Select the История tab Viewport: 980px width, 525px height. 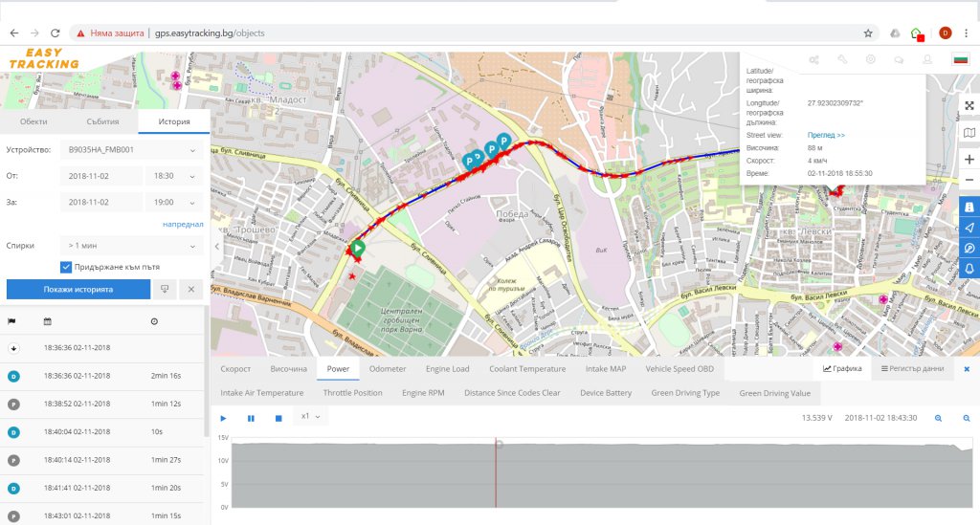174,121
